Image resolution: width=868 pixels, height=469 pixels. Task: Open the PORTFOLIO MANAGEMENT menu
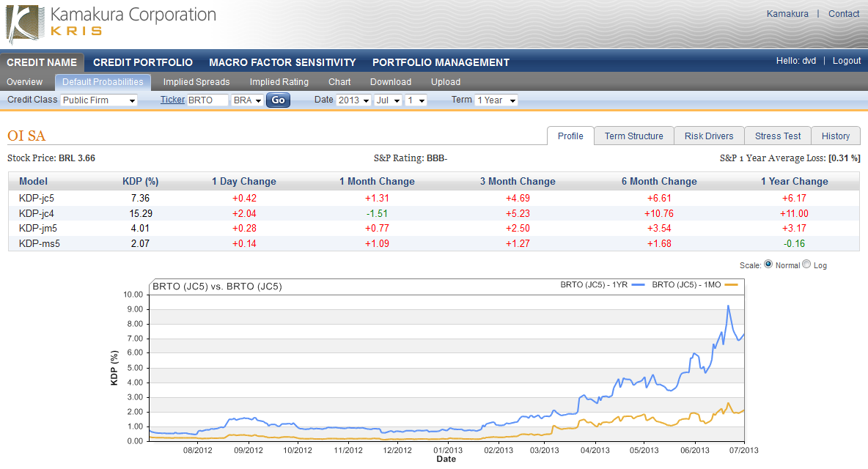(x=441, y=62)
